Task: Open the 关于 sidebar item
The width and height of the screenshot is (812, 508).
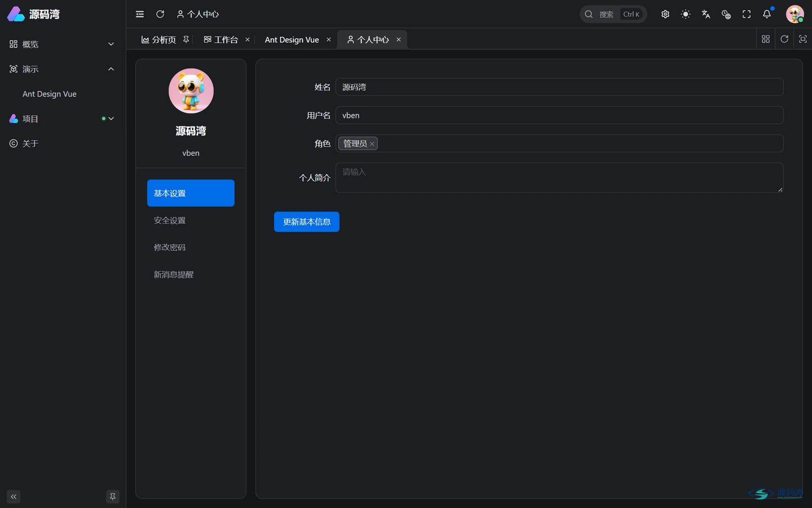Action: pyautogui.click(x=62, y=144)
